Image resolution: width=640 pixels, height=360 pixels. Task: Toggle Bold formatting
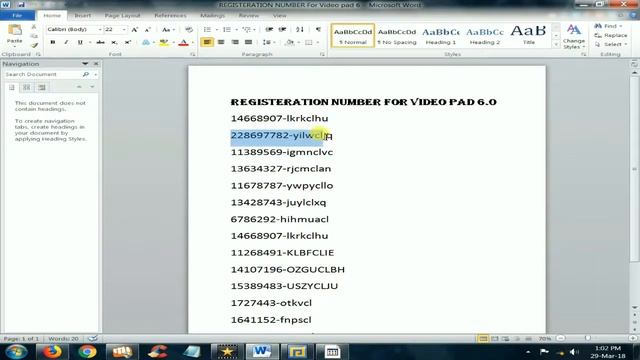pyautogui.click(x=53, y=42)
